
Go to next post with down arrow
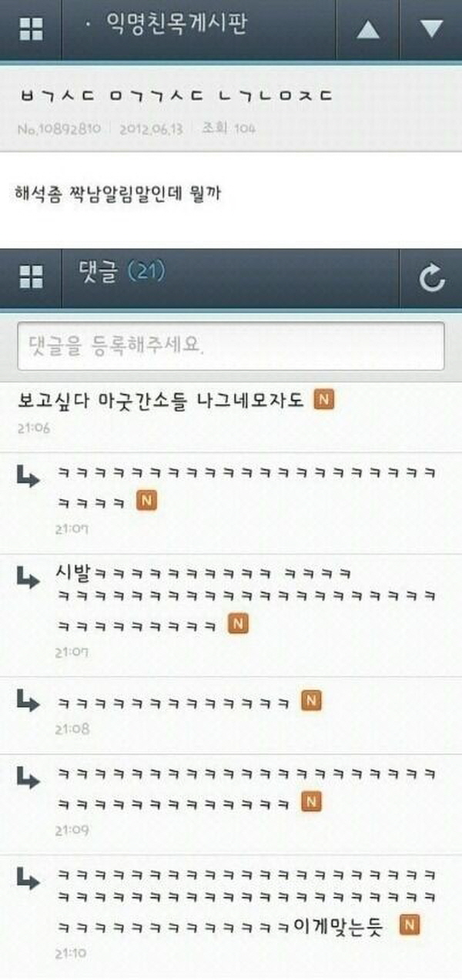click(432, 29)
